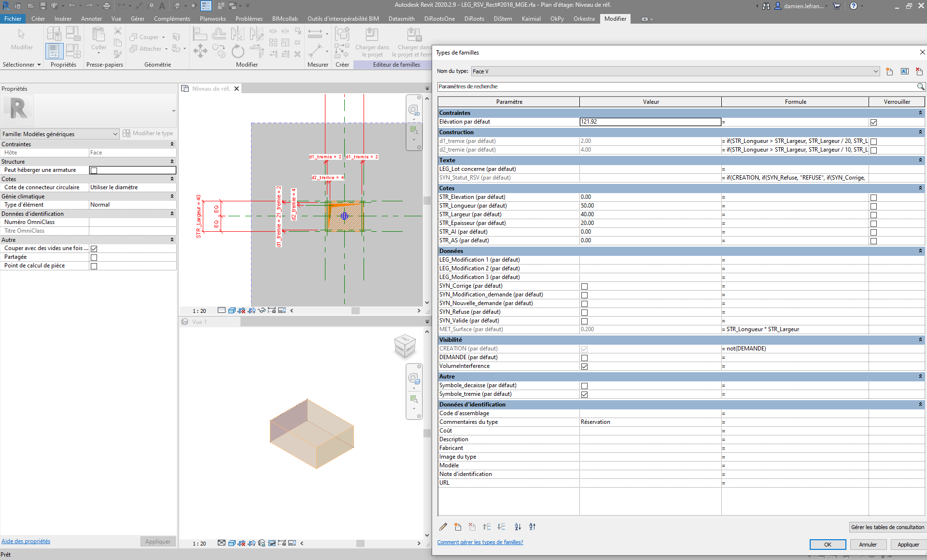Uncheck the VolumeInterference checkbox
927x560 pixels.
[x=584, y=366]
